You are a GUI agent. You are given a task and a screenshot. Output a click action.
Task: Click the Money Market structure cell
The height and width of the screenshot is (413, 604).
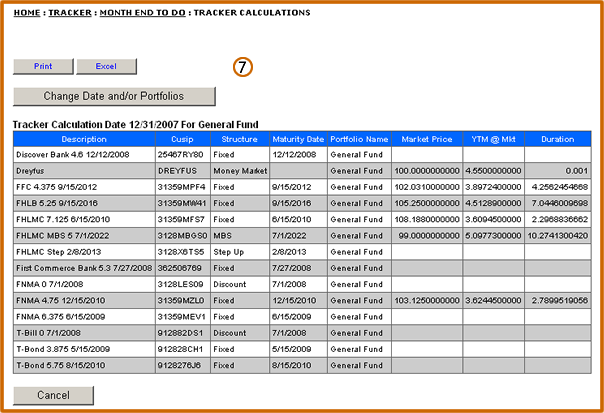coord(240,171)
